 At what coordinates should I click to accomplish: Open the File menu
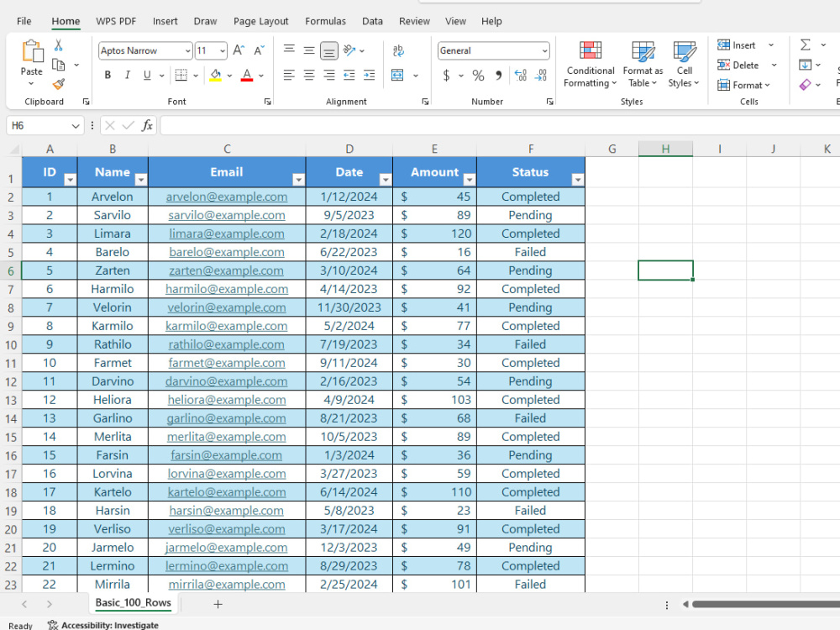(x=24, y=22)
